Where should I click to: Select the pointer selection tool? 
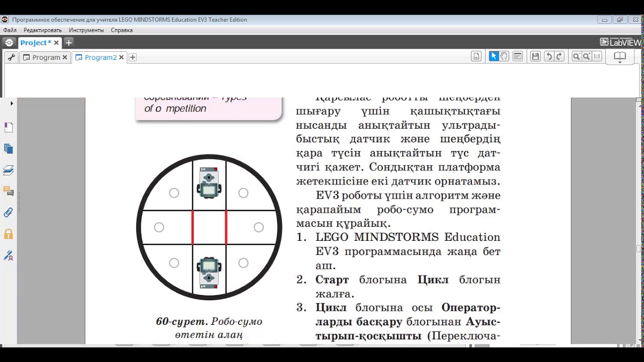[x=494, y=56]
